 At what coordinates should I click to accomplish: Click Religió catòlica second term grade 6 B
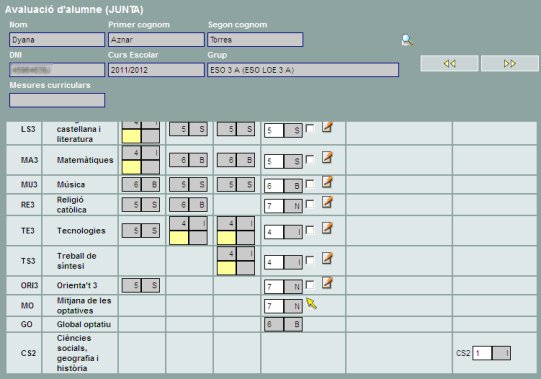pyautogui.click(x=188, y=205)
